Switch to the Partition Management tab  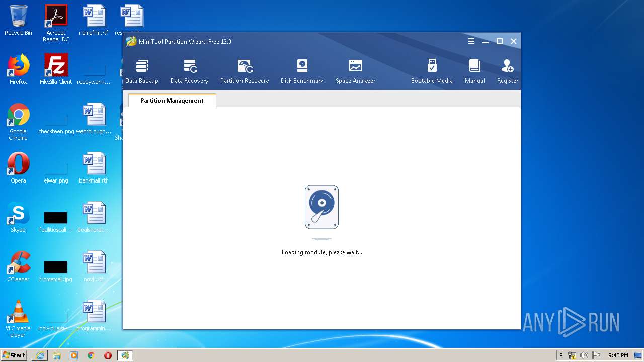tap(172, 100)
